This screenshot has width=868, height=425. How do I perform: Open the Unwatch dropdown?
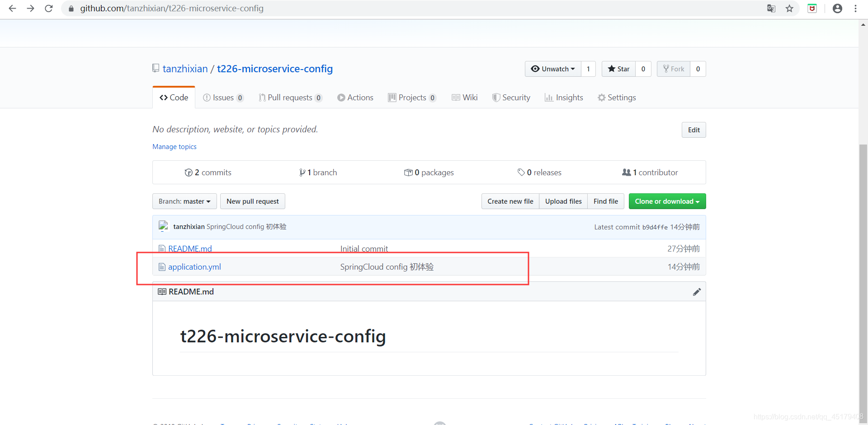pos(553,69)
